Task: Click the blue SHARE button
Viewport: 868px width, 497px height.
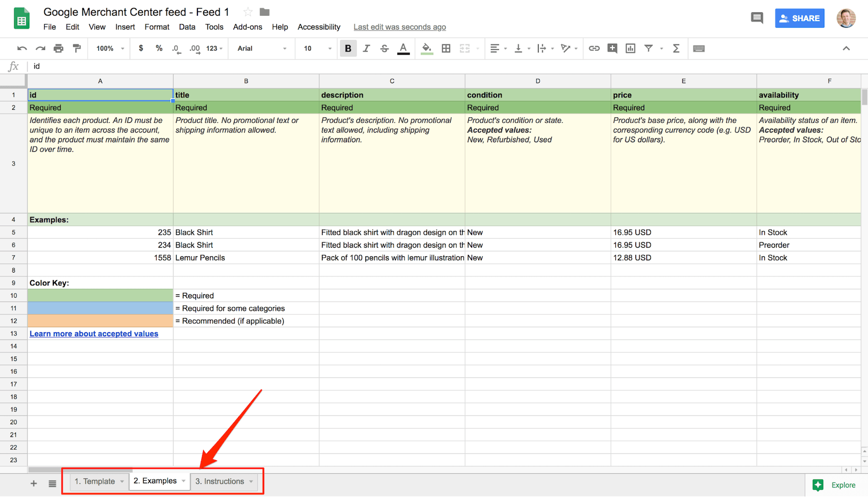Action: coord(799,19)
